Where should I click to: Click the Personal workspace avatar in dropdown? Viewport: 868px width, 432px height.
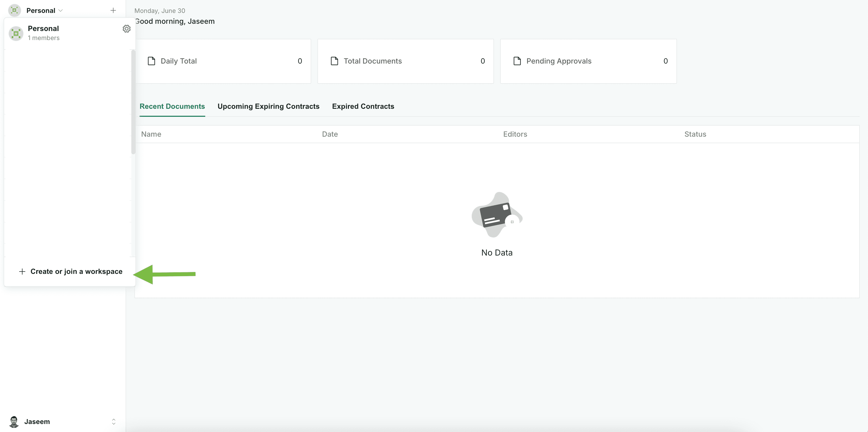[16, 33]
